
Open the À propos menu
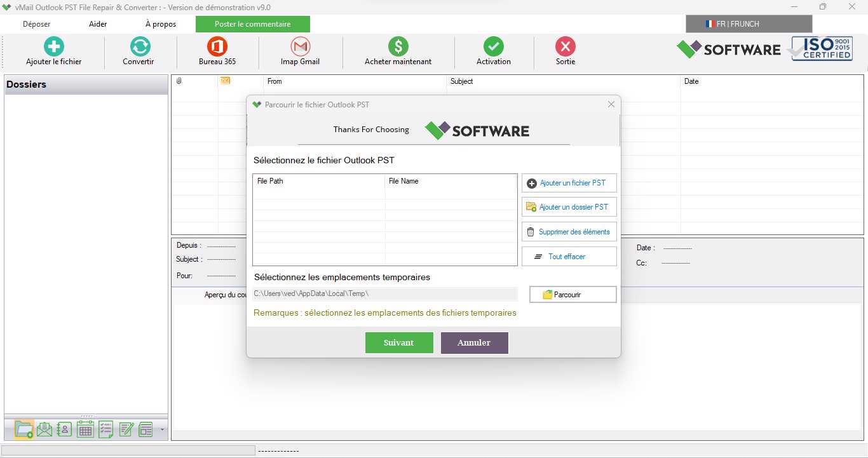coord(161,24)
